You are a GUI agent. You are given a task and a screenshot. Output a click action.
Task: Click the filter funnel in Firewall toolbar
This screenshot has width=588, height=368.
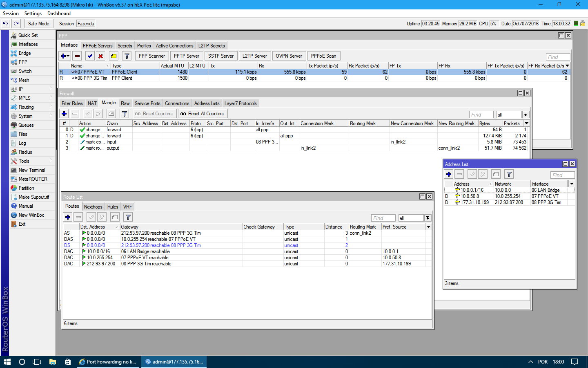125,114
